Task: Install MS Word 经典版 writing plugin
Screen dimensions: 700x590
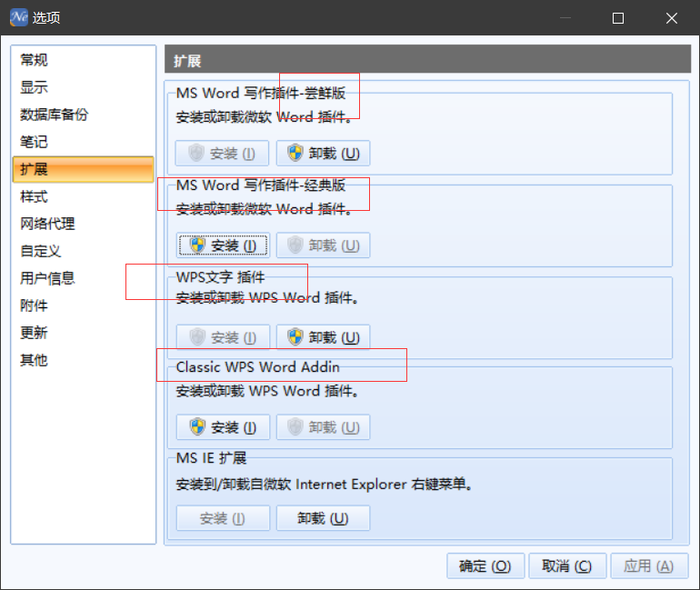Action: (x=224, y=245)
